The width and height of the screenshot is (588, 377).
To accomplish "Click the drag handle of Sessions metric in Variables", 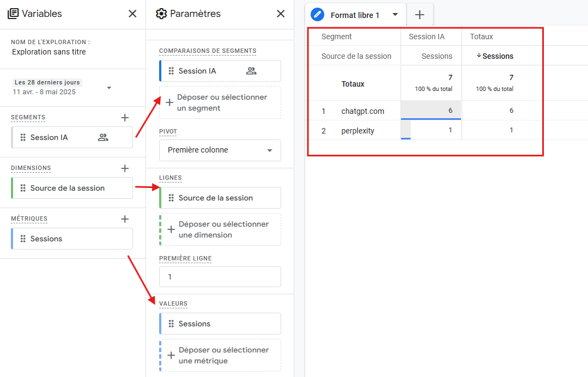I will pos(23,239).
